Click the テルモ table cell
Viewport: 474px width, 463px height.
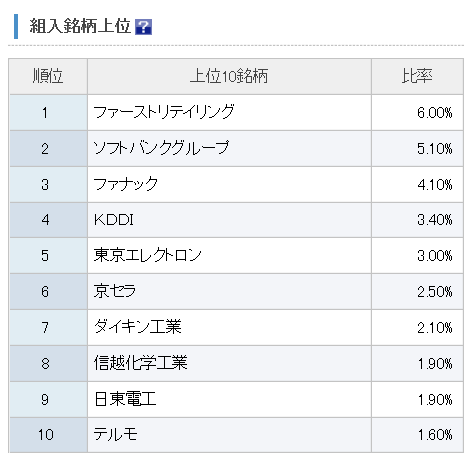[229, 435]
